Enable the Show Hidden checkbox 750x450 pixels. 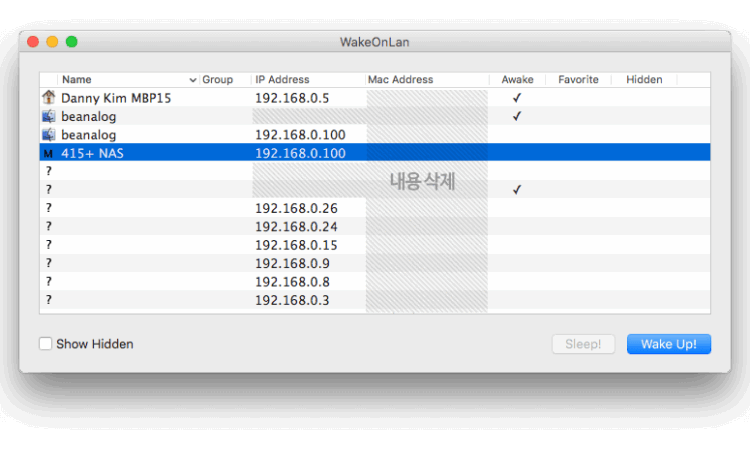pyautogui.click(x=46, y=344)
